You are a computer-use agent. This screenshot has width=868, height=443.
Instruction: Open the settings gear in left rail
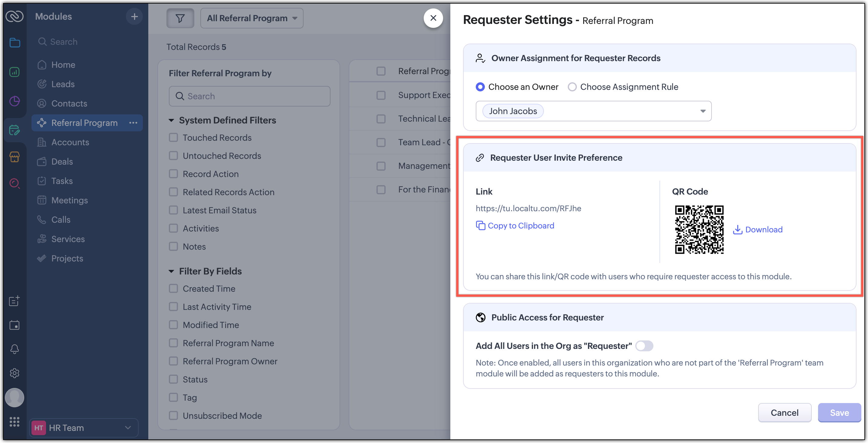pyautogui.click(x=15, y=373)
